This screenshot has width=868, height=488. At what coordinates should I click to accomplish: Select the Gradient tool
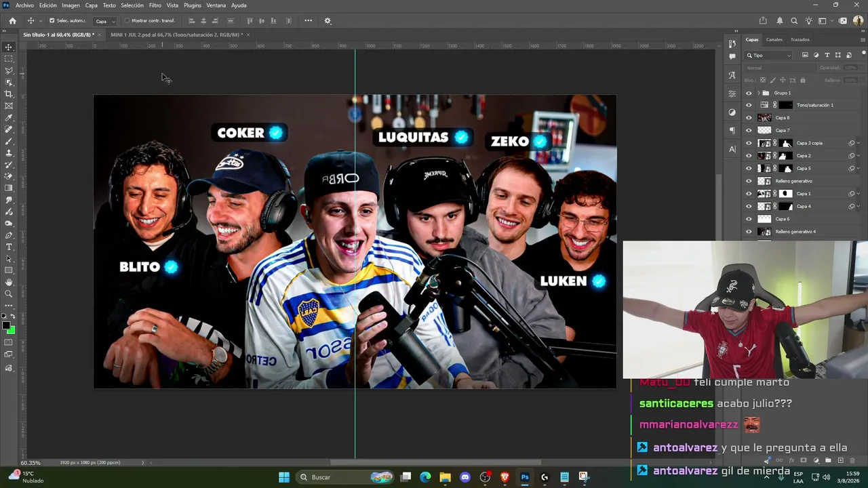pos(9,188)
